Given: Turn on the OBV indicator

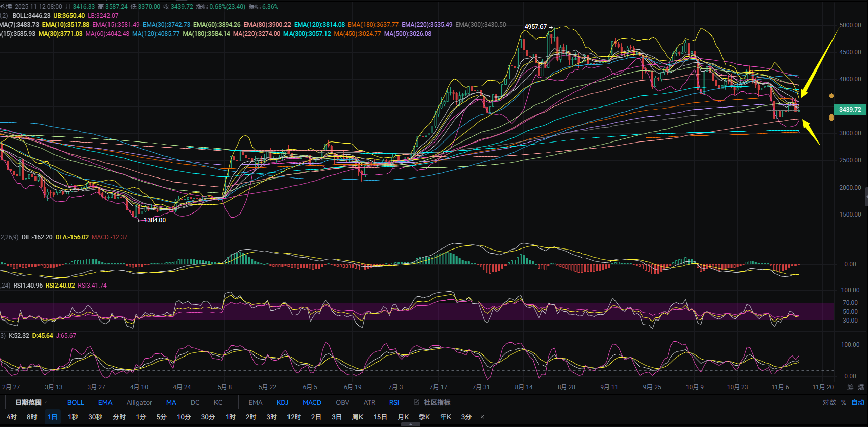Looking at the screenshot, I should [x=342, y=402].
